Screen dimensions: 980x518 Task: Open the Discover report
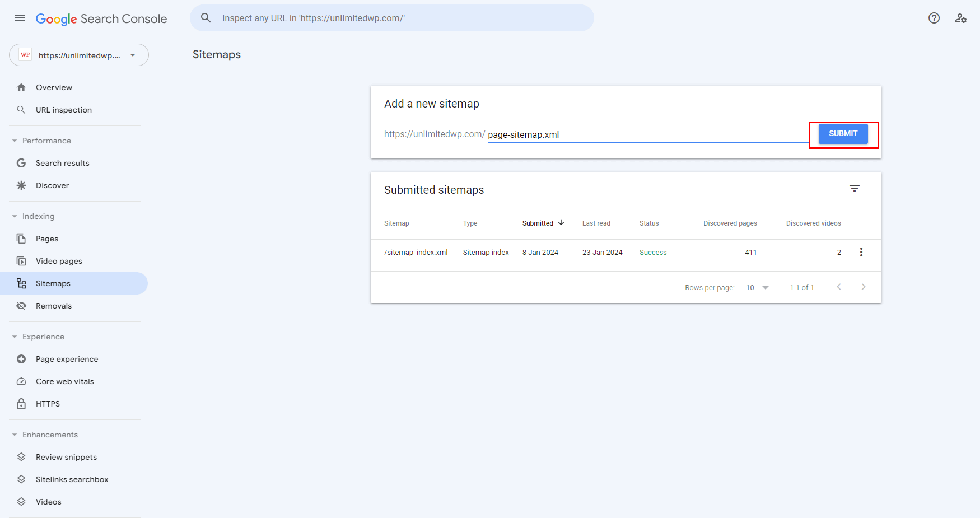(x=74, y=185)
